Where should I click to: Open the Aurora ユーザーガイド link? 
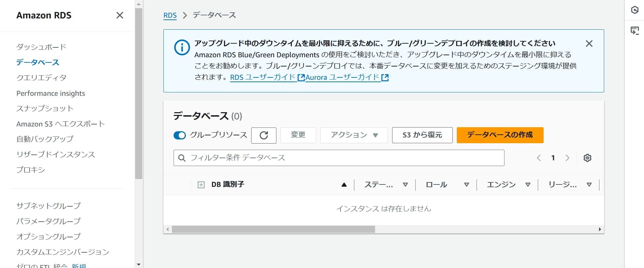(347, 77)
